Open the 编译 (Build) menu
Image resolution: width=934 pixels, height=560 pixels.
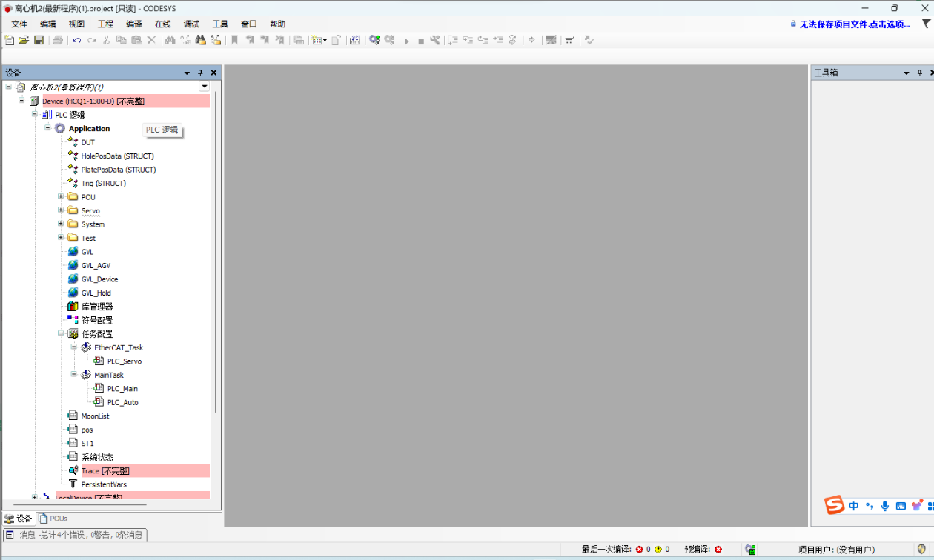coord(134,24)
